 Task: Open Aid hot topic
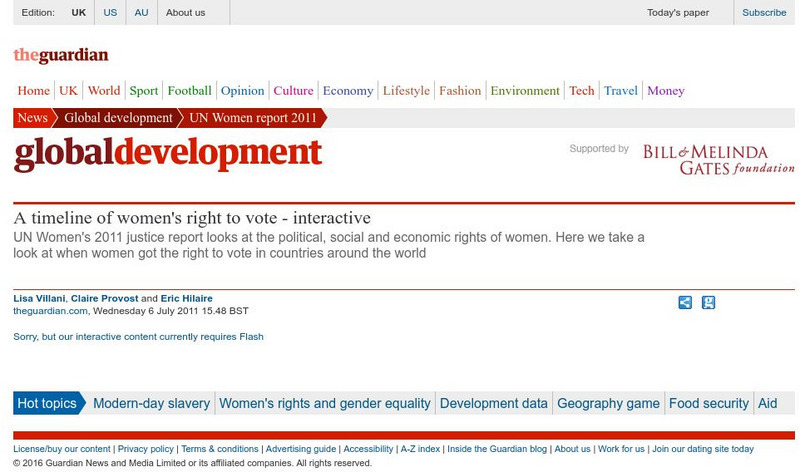tap(767, 403)
